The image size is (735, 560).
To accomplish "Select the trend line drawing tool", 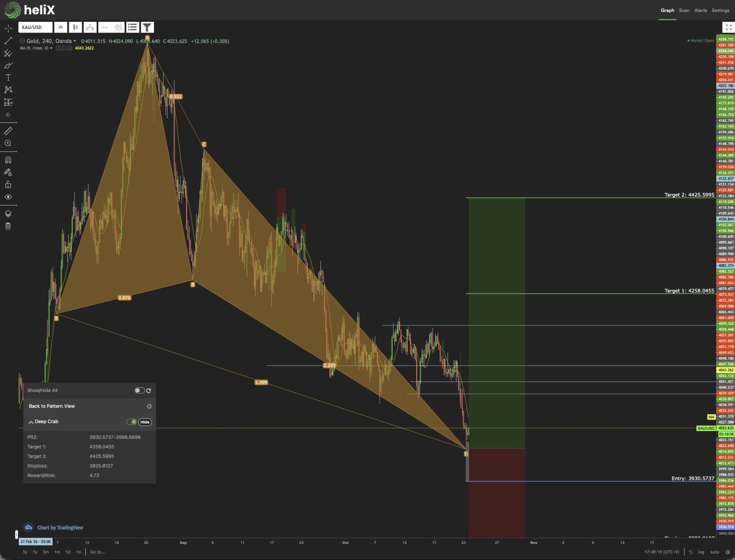I will point(8,41).
